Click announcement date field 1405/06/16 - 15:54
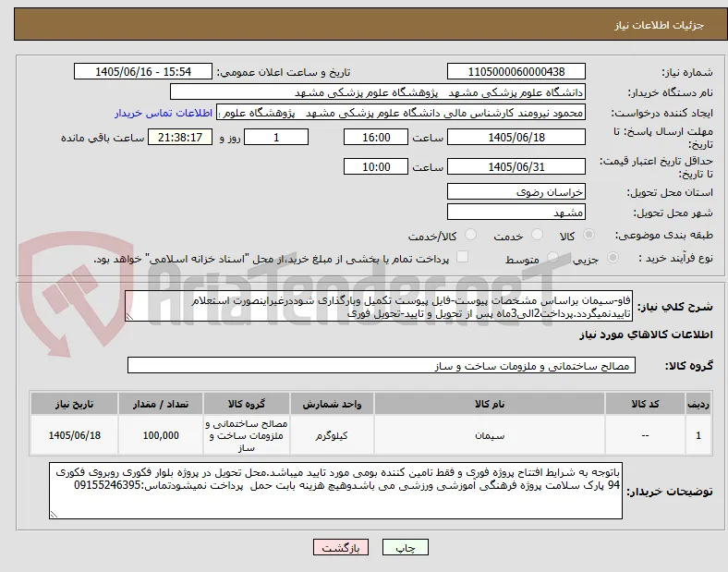Viewport: 728px width, 572px height. point(143,72)
